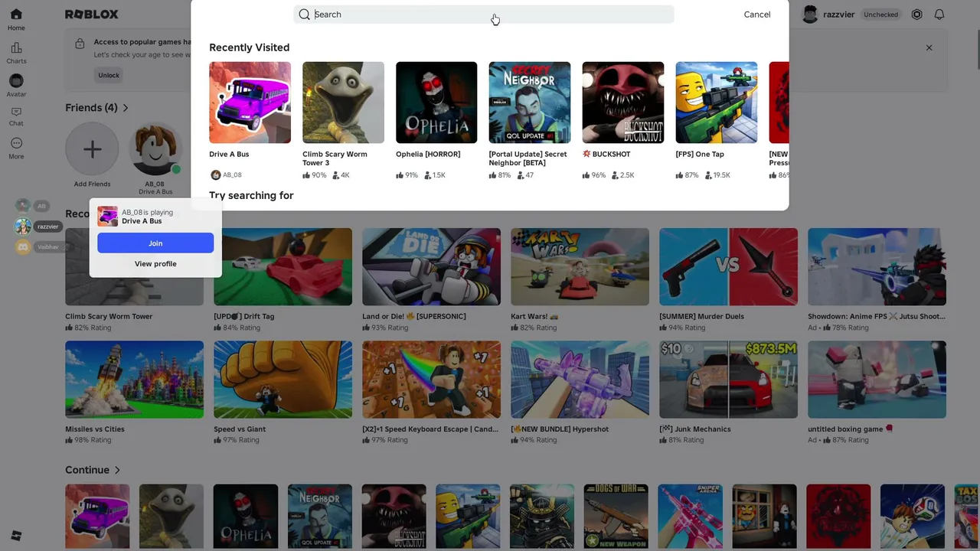
Task: Open Sniper Arena thumbnail in Continue row
Action: (691, 517)
